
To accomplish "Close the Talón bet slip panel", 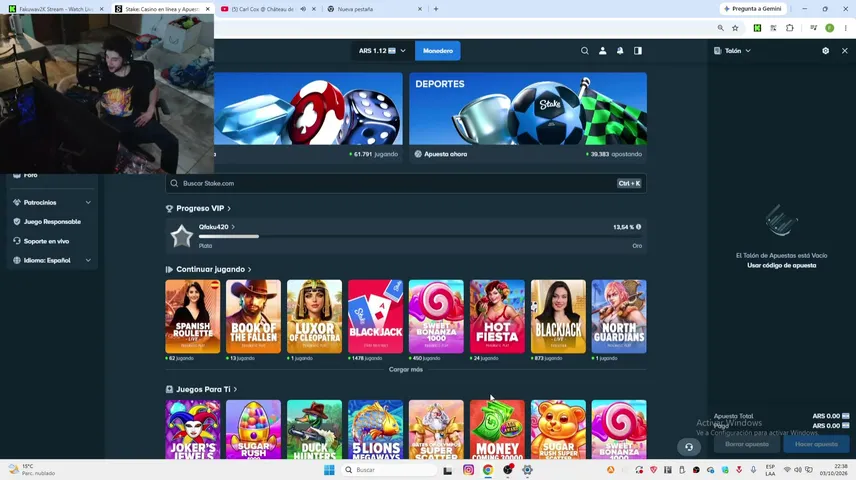I will [x=845, y=51].
